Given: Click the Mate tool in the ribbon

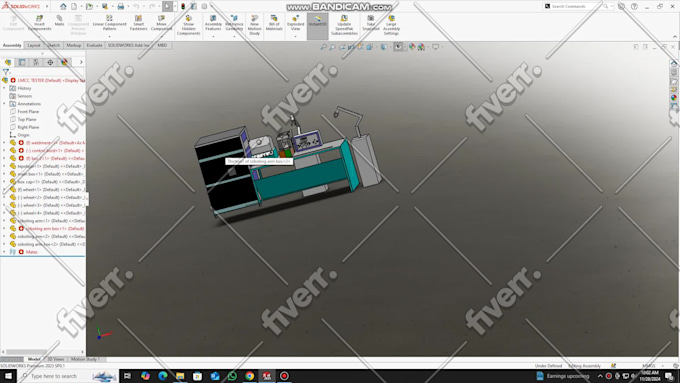Looking at the screenshot, I should point(59,21).
